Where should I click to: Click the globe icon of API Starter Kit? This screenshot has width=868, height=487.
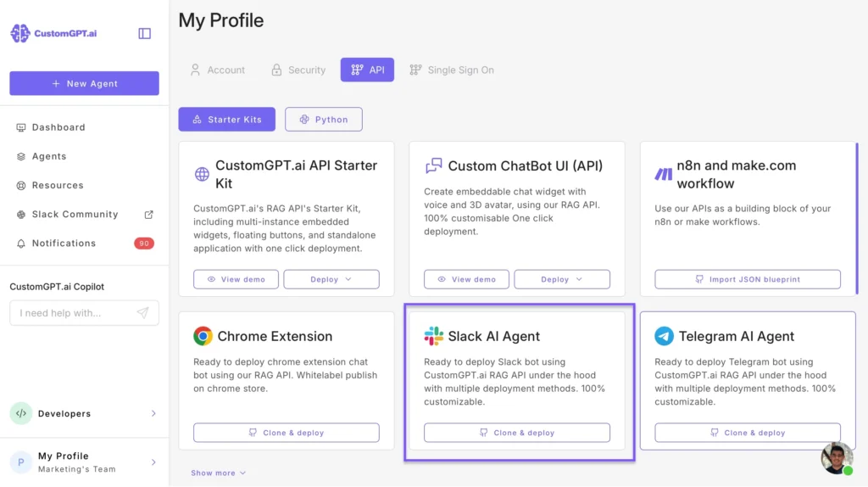(x=202, y=174)
